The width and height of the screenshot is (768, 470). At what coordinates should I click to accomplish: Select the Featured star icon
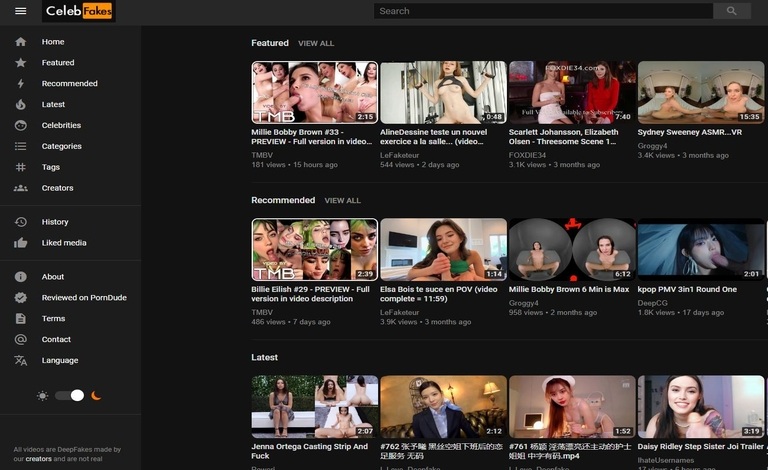tap(20, 63)
